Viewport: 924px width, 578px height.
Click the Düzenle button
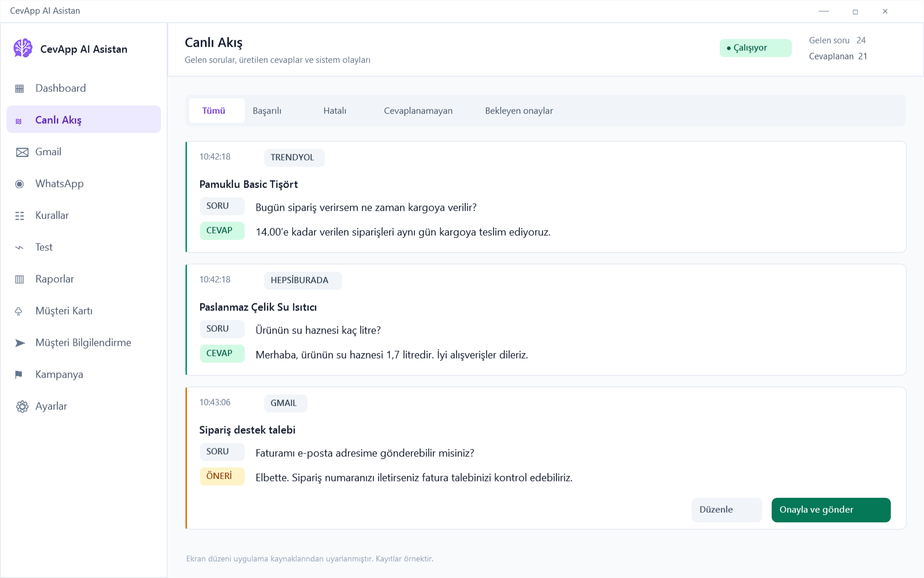click(x=726, y=510)
